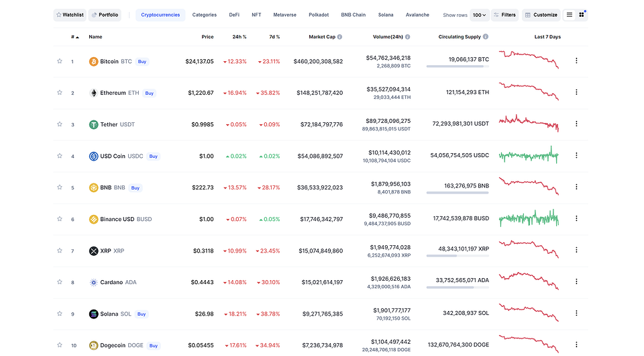Open Bitcoin 7-day price sparkline

[529, 60]
